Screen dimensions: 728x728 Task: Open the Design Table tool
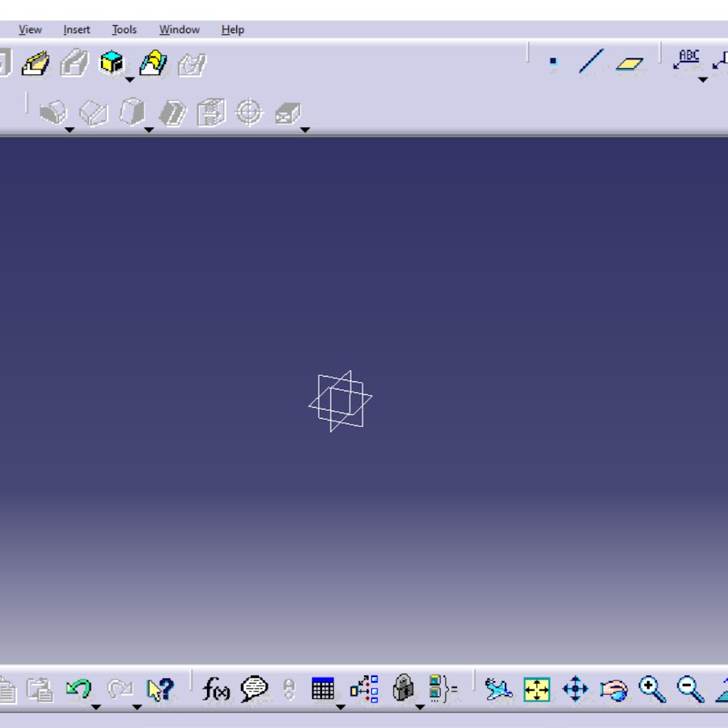323,688
